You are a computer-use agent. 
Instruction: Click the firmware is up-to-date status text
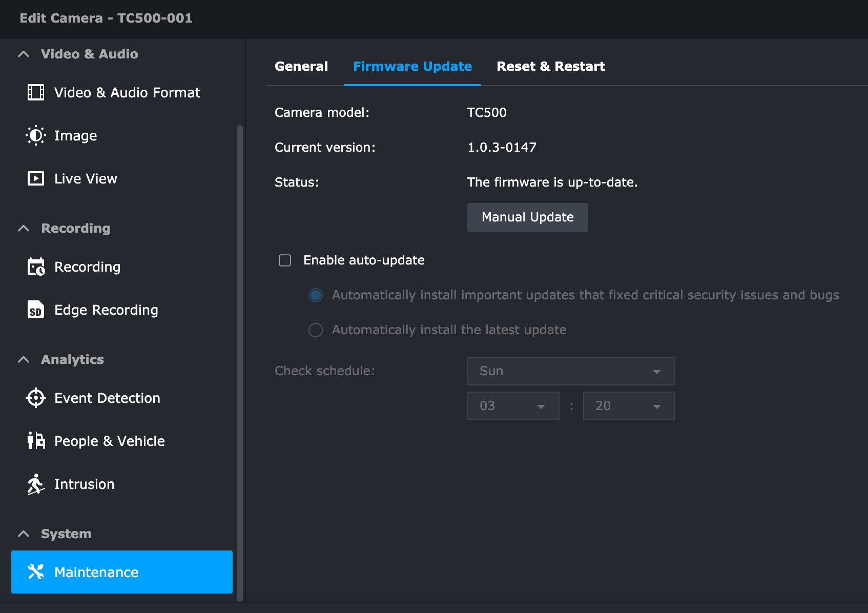pos(552,182)
